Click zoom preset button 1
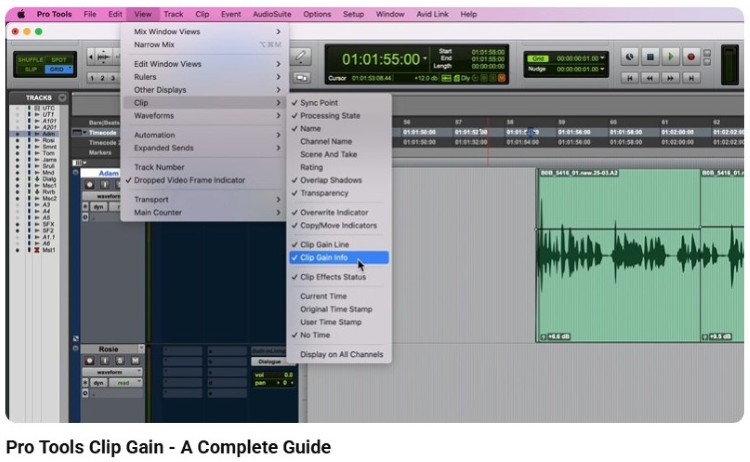 pyautogui.click(x=92, y=78)
